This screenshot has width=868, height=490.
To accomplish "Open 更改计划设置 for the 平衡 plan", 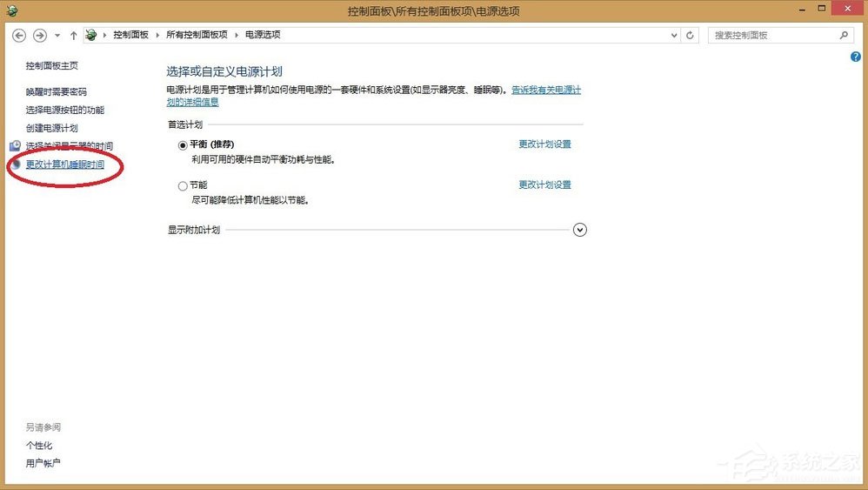I will tap(544, 144).
